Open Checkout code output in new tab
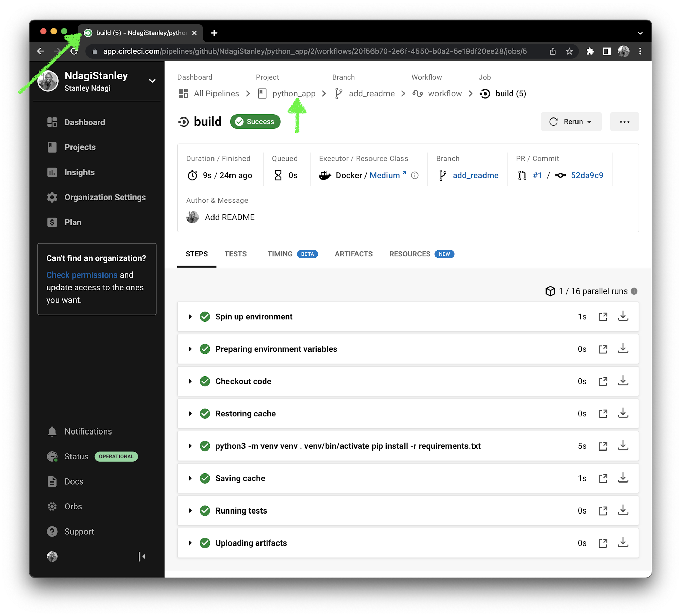This screenshot has height=616, width=681. [603, 381]
